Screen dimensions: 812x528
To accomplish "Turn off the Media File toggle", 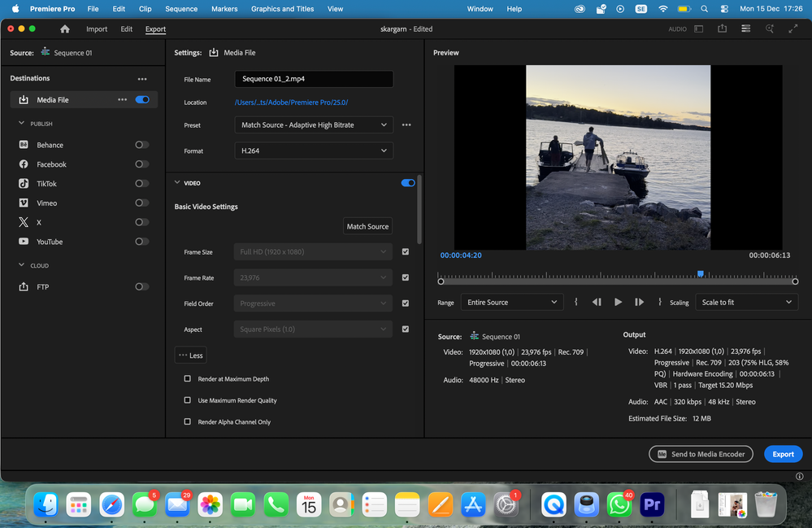I will 142,100.
